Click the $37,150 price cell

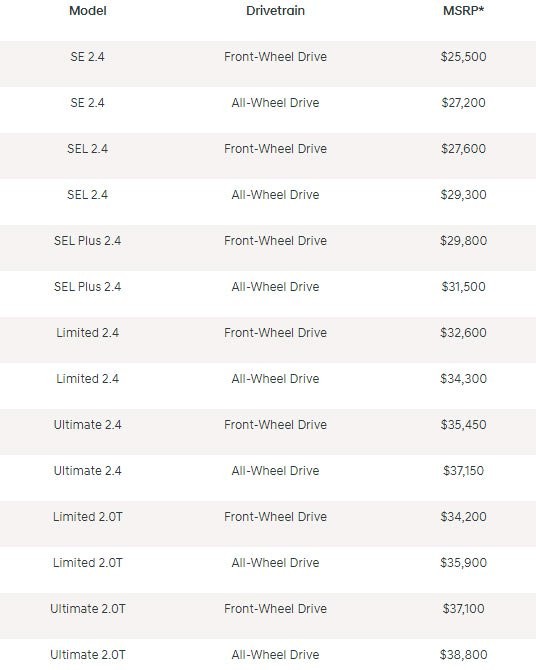pos(463,471)
